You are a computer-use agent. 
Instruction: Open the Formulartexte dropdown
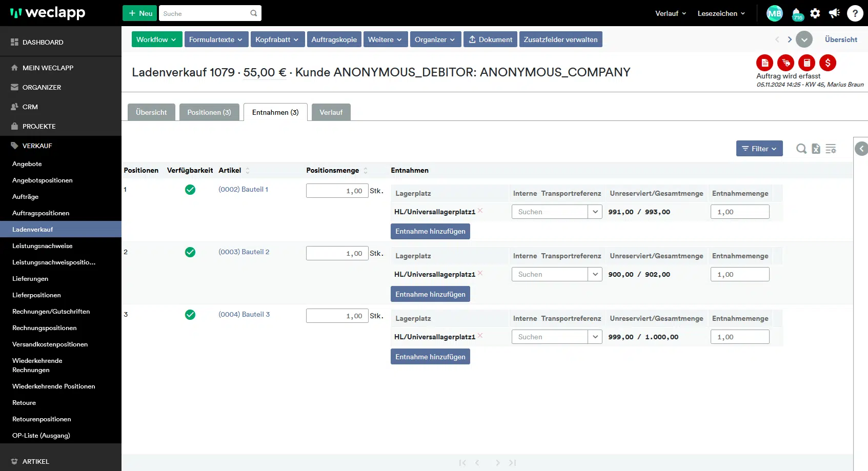[216, 39]
